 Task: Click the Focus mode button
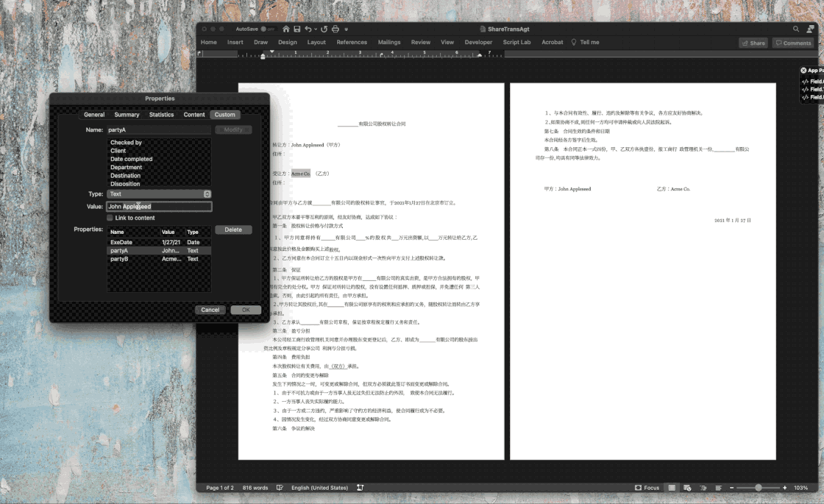tap(647, 488)
